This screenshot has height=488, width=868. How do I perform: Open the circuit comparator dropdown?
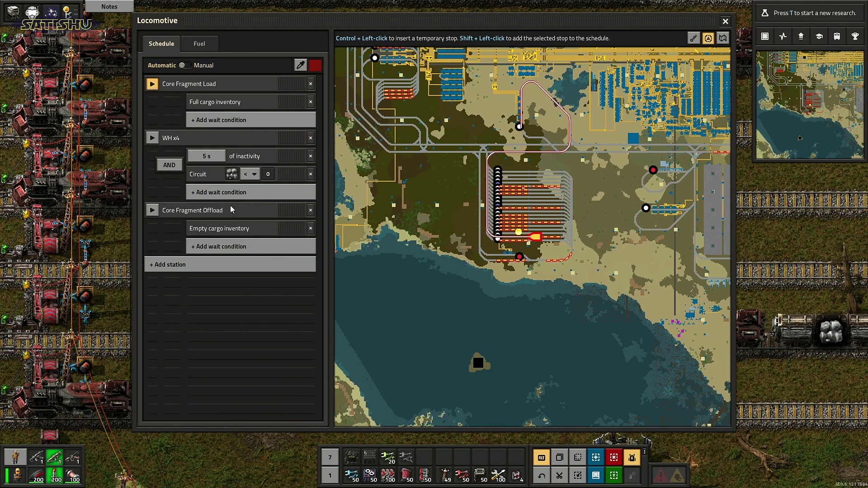[250, 174]
